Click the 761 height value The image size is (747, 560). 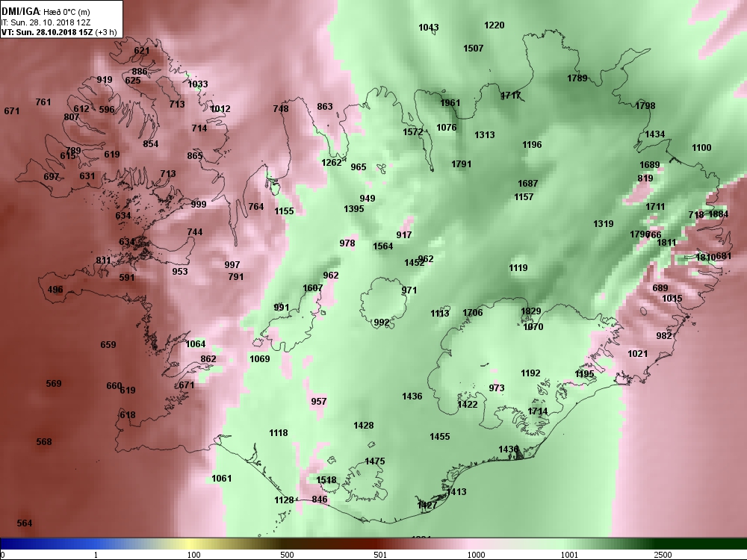[x=43, y=102]
